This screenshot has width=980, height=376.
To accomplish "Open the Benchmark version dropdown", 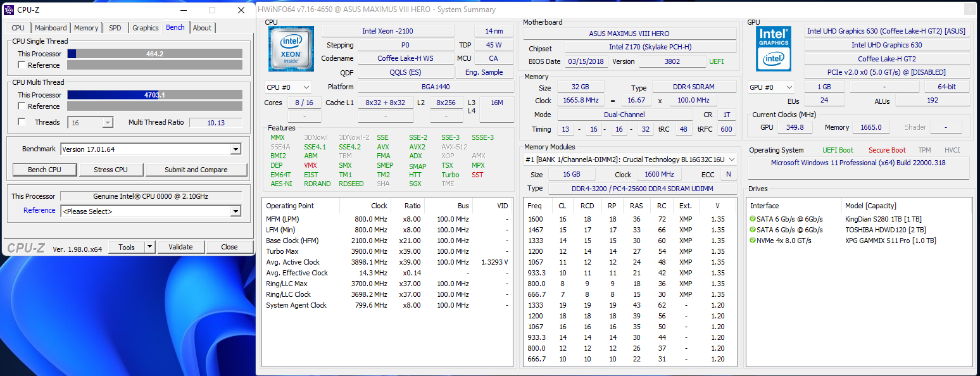I will (236, 149).
